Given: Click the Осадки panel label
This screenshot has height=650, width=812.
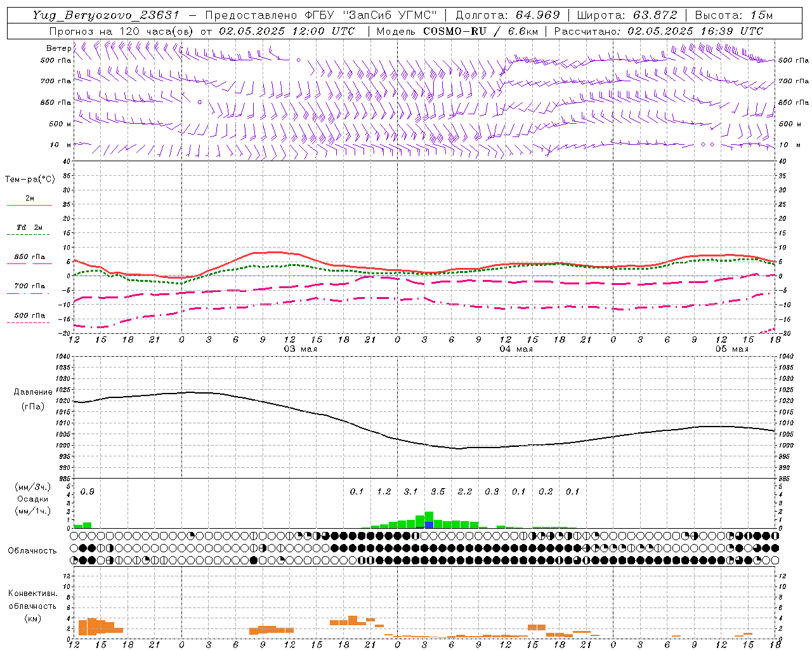Looking at the screenshot, I should (33, 499).
